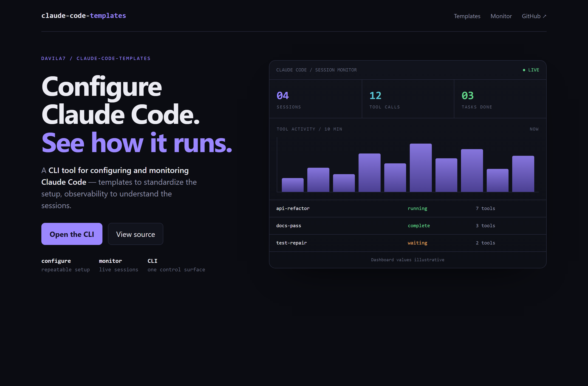This screenshot has width=588, height=386.
Task: Select the test-repair session row
Action: coord(408,243)
